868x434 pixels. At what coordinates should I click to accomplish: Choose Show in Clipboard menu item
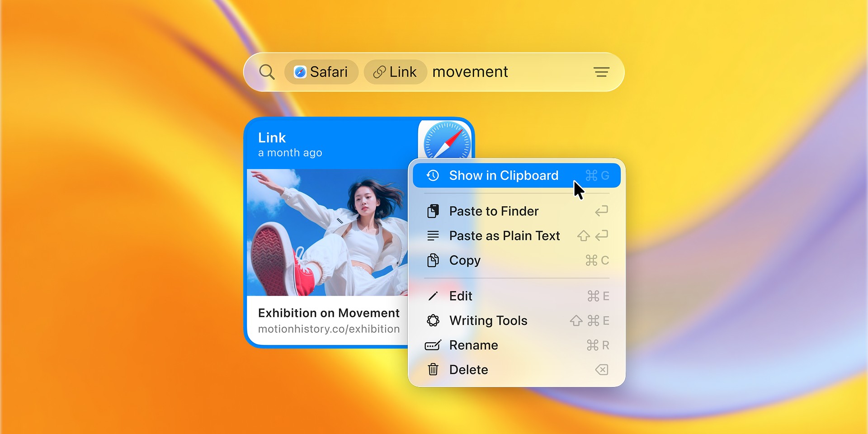click(x=516, y=175)
